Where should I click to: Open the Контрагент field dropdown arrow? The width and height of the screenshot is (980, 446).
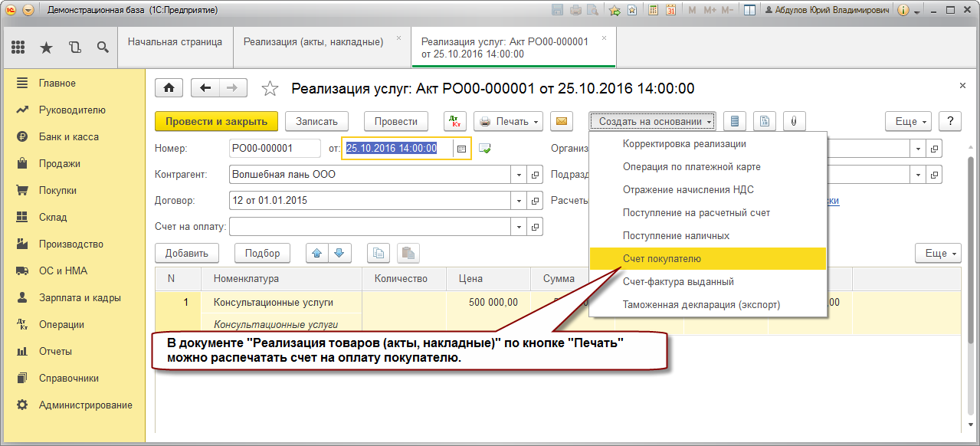point(519,175)
